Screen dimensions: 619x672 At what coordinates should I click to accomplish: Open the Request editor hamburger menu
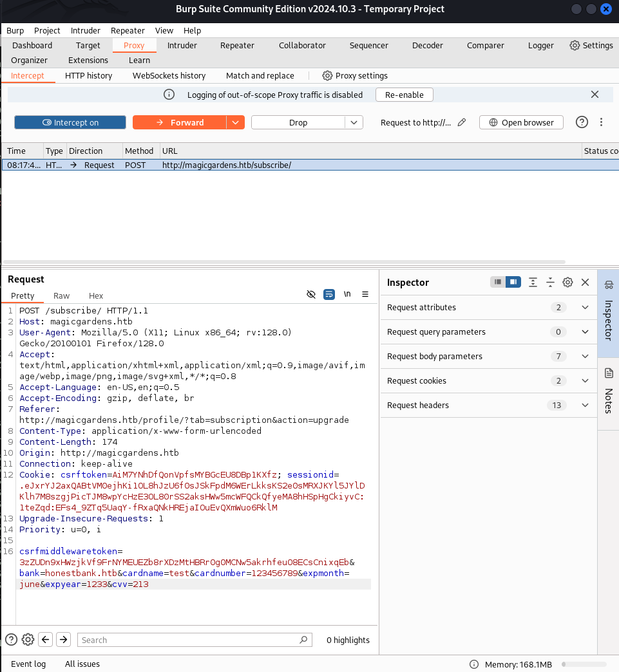pyautogui.click(x=365, y=294)
